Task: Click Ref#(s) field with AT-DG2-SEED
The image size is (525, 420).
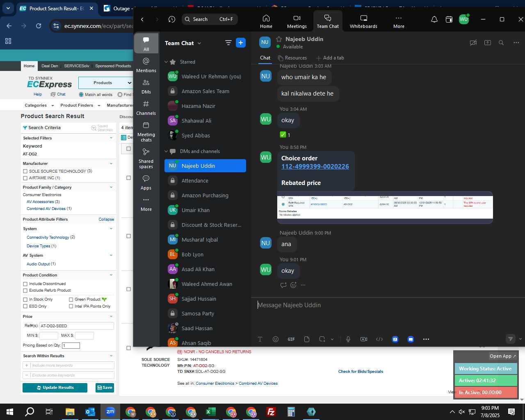Action: (x=76, y=326)
